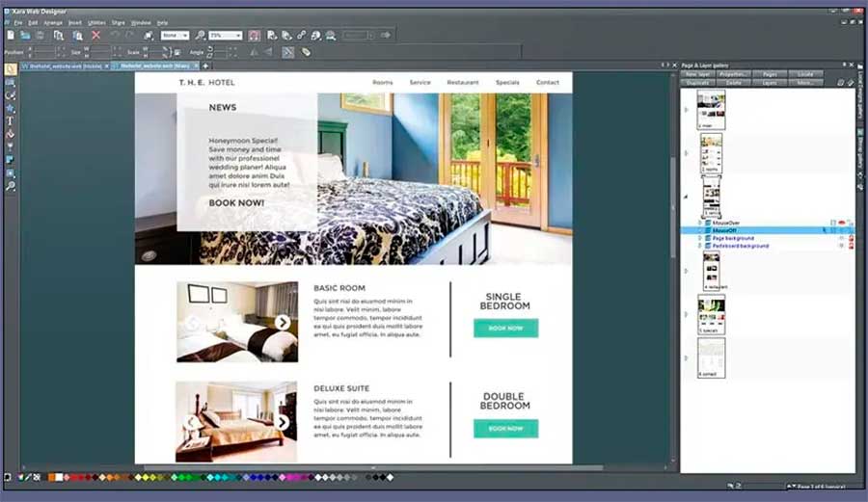Click the next arrow on Basic Room photo
This screenshot has width=868, height=502.
[x=283, y=323]
